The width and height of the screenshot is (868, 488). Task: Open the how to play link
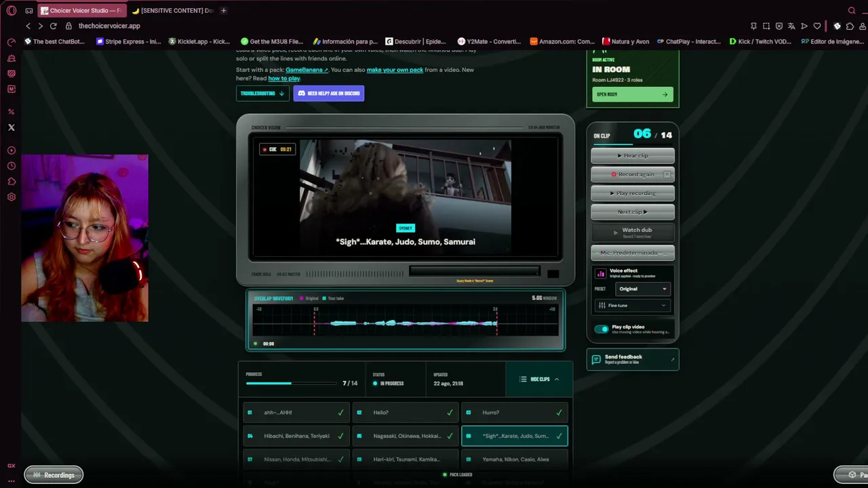pos(284,79)
